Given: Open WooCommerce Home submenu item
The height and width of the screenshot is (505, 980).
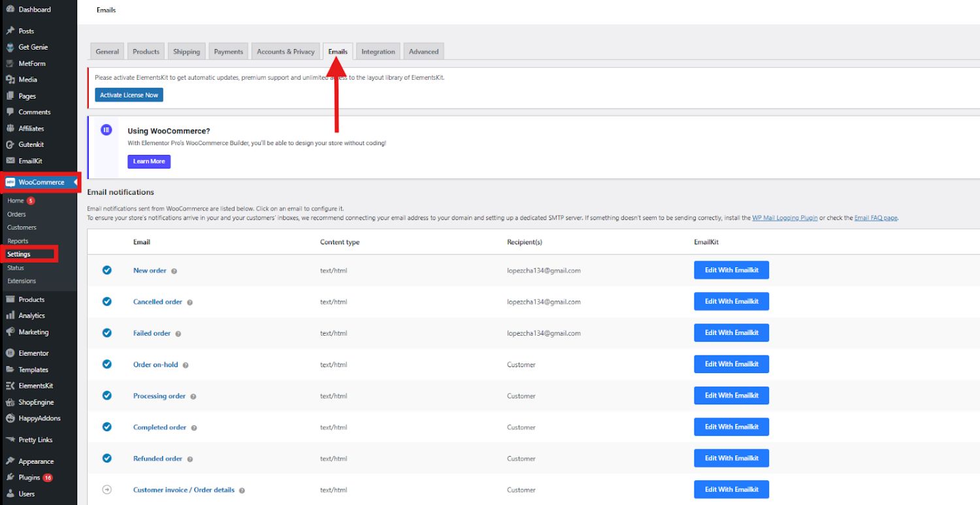Looking at the screenshot, I should tap(16, 201).
